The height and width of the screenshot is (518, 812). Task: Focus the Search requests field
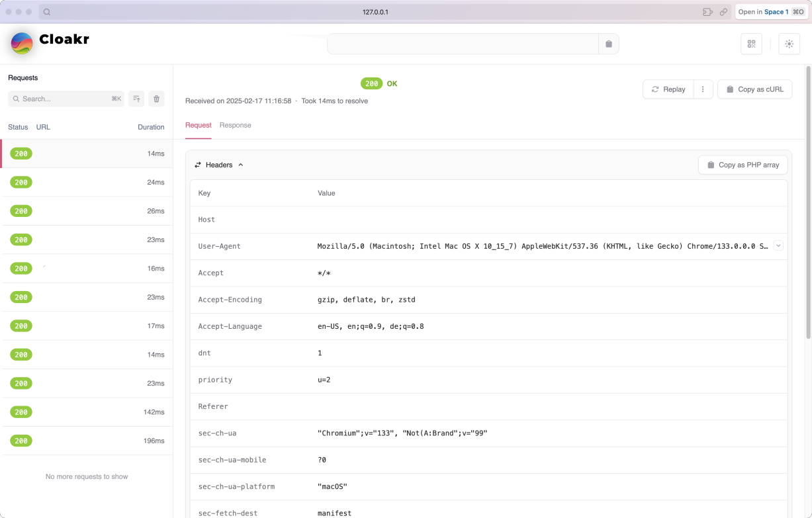[66, 99]
